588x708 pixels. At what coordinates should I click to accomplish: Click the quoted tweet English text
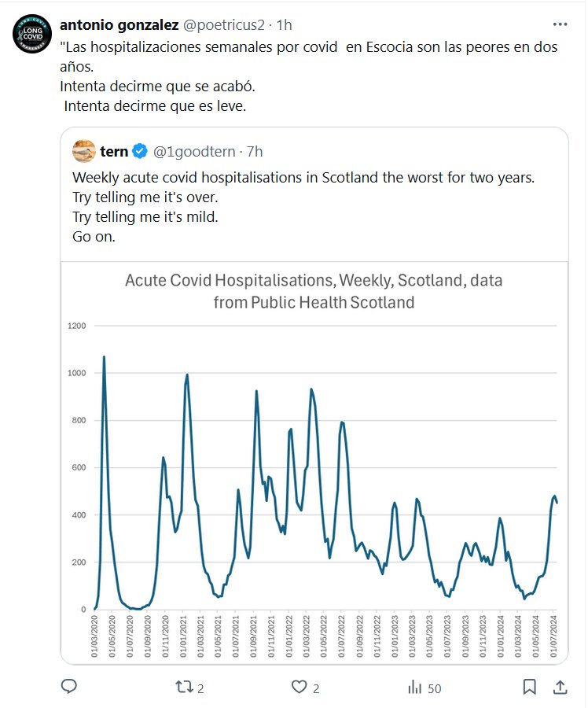pyautogui.click(x=303, y=206)
